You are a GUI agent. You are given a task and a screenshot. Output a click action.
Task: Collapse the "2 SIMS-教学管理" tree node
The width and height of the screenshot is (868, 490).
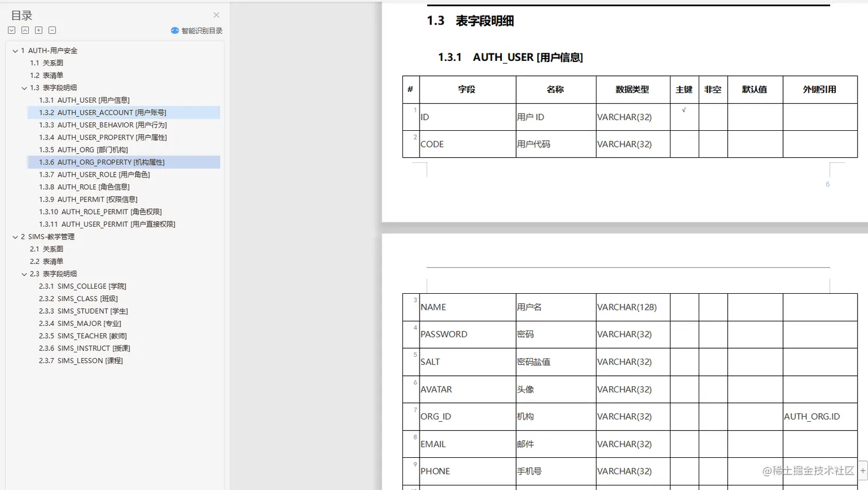click(x=14, y=236)
